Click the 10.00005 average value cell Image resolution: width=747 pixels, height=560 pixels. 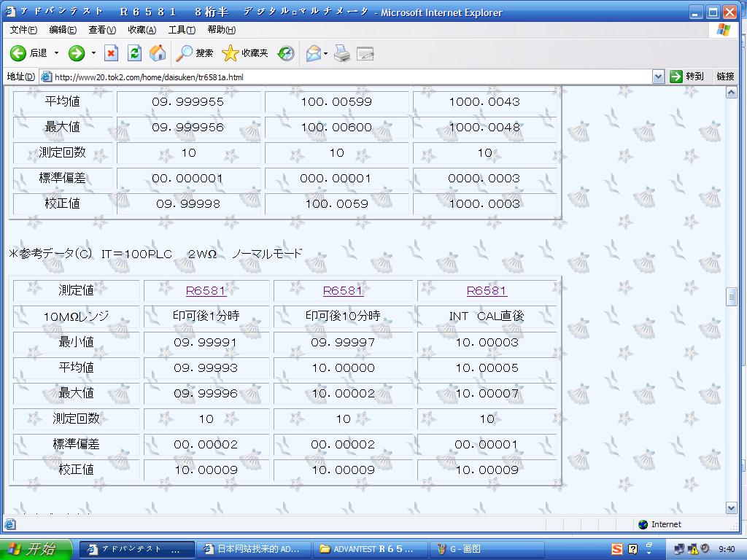click(x=487, y=368)
